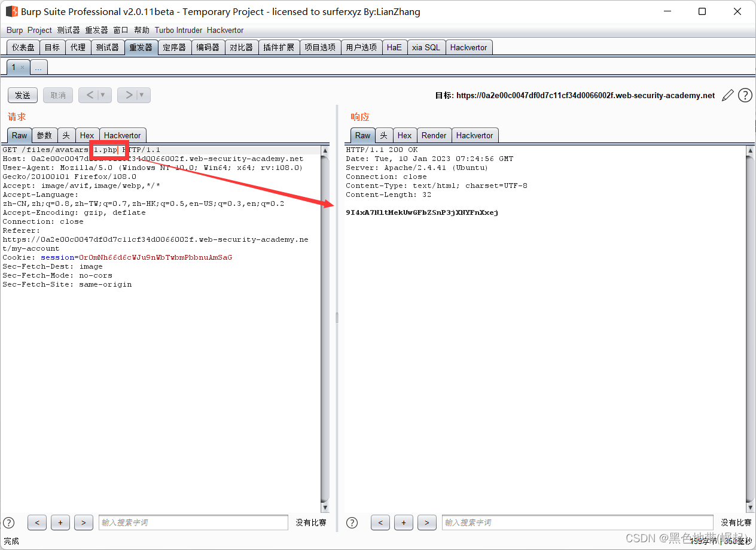This screenshot has height=550, width=756.
Task: Switch to the Hackvertor main tab
Action: (x=469, y=47)
